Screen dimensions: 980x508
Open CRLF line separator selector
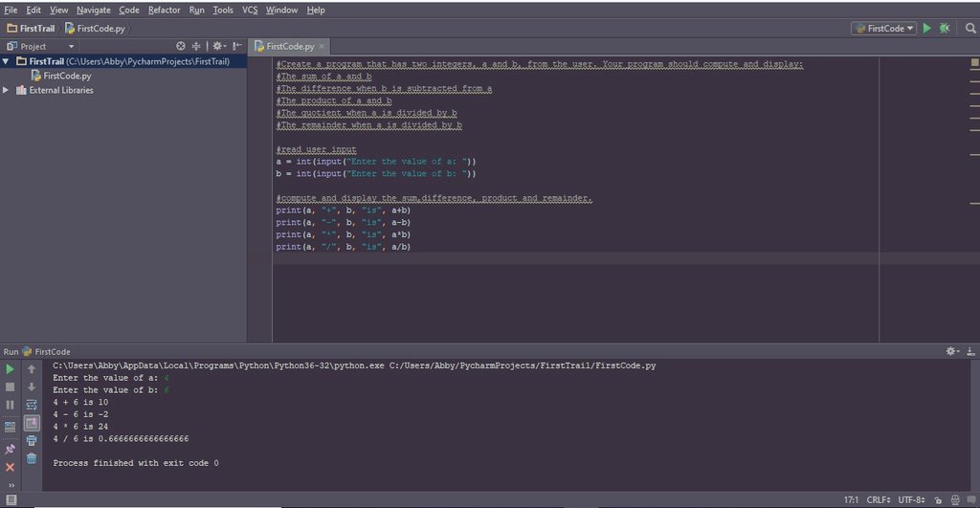point(879,500)
